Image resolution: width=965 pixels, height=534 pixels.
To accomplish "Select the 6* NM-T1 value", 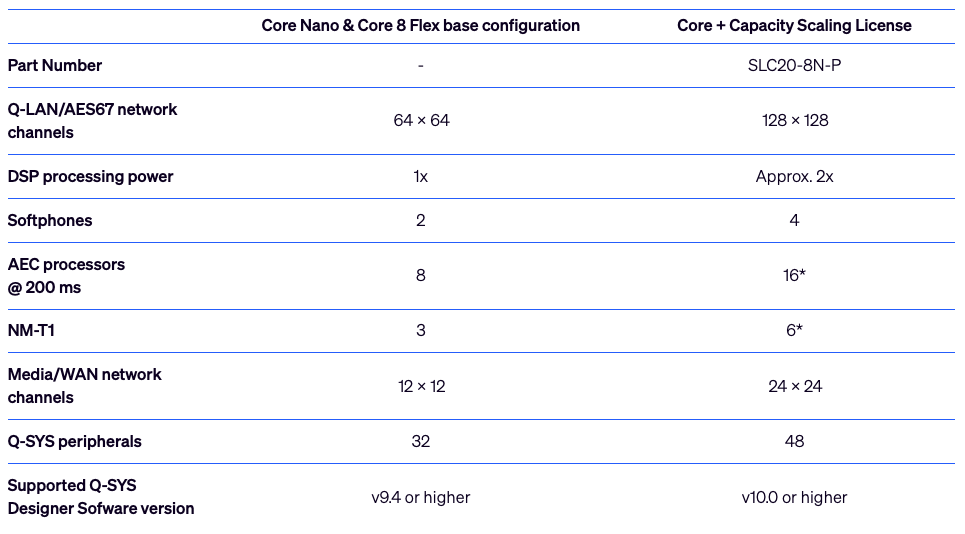I will (794, 330).
